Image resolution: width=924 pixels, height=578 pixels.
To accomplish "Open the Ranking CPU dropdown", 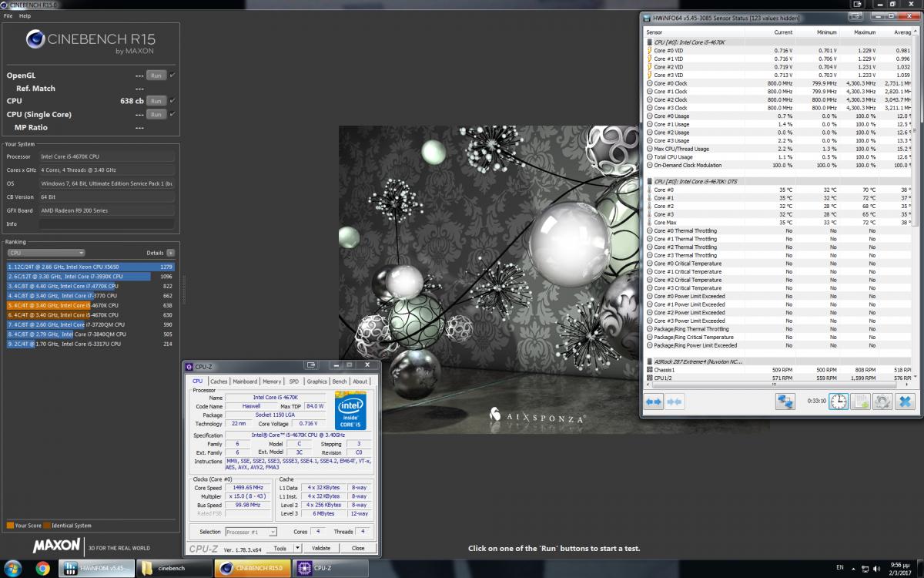I will coord(46,253).
